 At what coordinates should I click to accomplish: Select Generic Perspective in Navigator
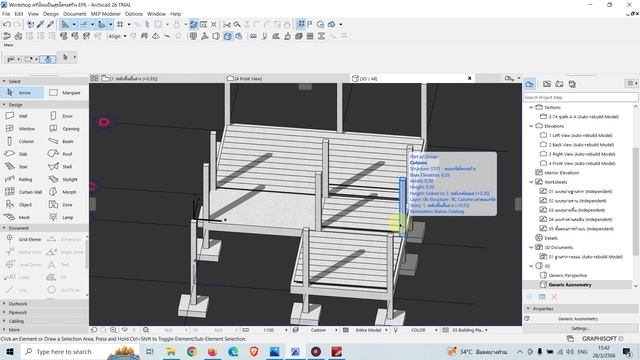point(568,276)
